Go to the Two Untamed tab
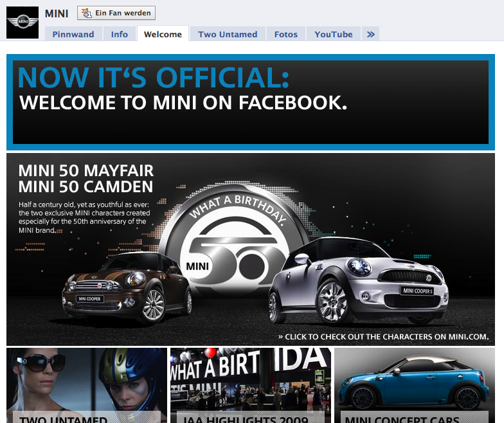Viewport: 504px width, 423px height. (228, 34)
